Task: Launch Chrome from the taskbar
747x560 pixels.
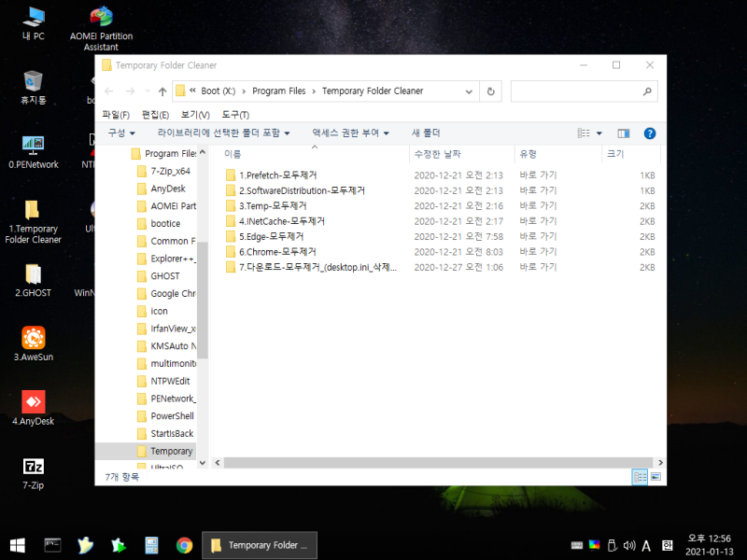Action: coord(184,544)
